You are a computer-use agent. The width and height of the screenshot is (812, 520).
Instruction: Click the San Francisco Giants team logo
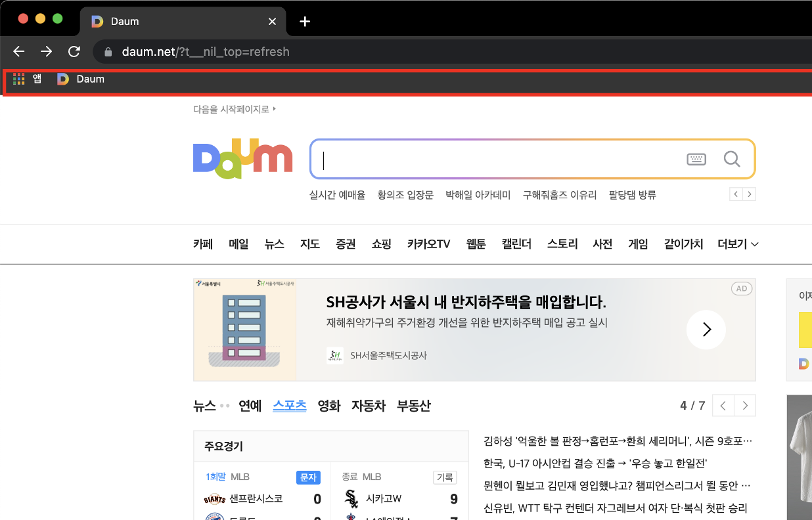215,499
